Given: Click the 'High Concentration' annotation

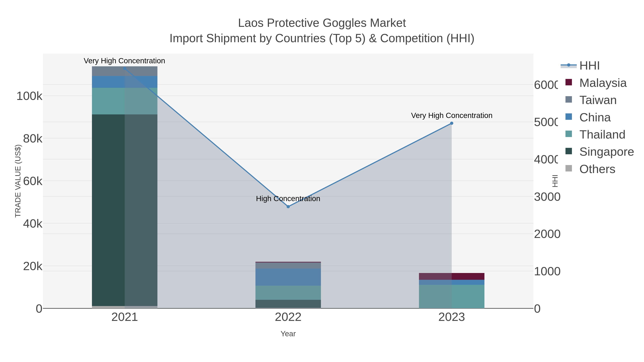Looking at the screenshot, I should point(288,199).
